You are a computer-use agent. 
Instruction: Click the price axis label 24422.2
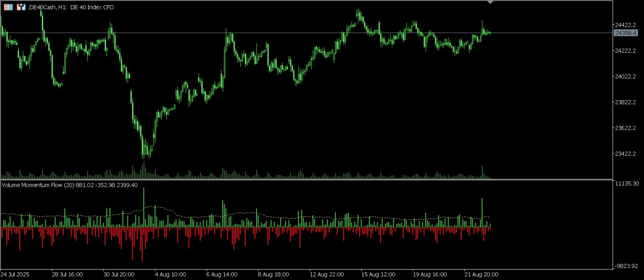click(x=625, y=25)
